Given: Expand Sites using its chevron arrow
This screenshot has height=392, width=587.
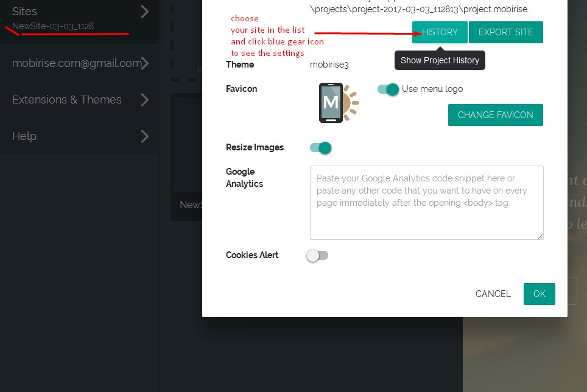Looking at the screenshot, I should pyautogui.click(x=144, y=12).
